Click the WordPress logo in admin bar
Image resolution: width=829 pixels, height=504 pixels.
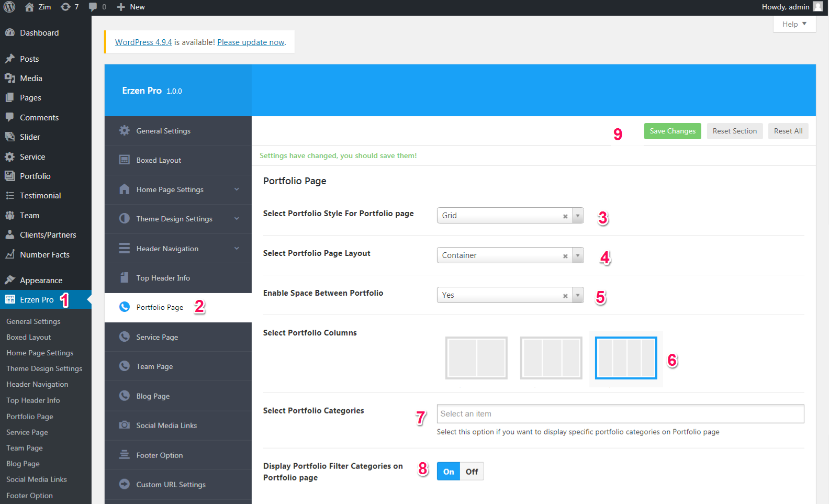(x=9, y=7)
